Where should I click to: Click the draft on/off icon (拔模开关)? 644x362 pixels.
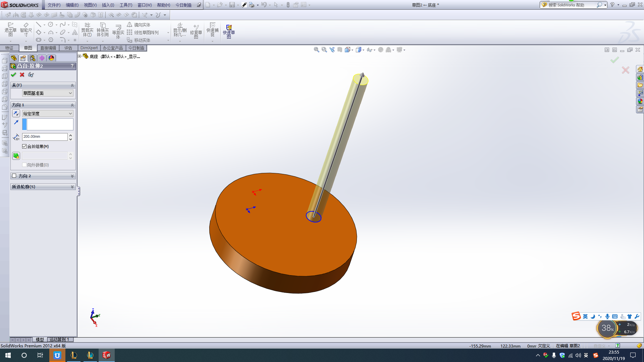click(x=16, y=156)
